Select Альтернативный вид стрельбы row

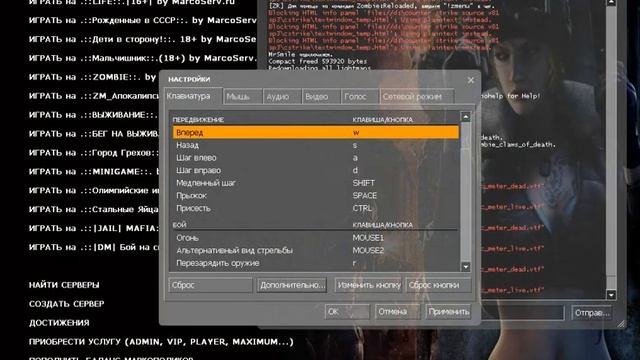pyautogui.click(x=316, y=251)
